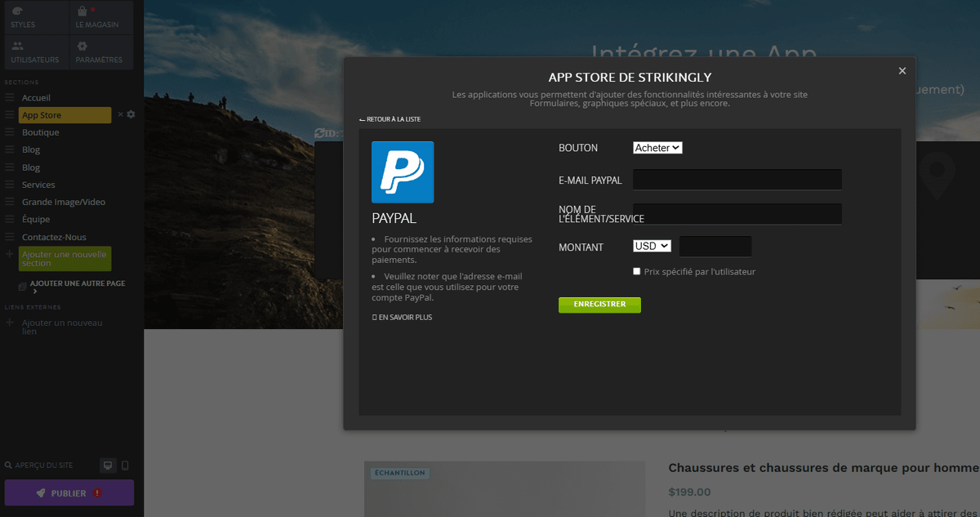
Task: Click the drag handle beside Boutique
Action: (10, 132)
